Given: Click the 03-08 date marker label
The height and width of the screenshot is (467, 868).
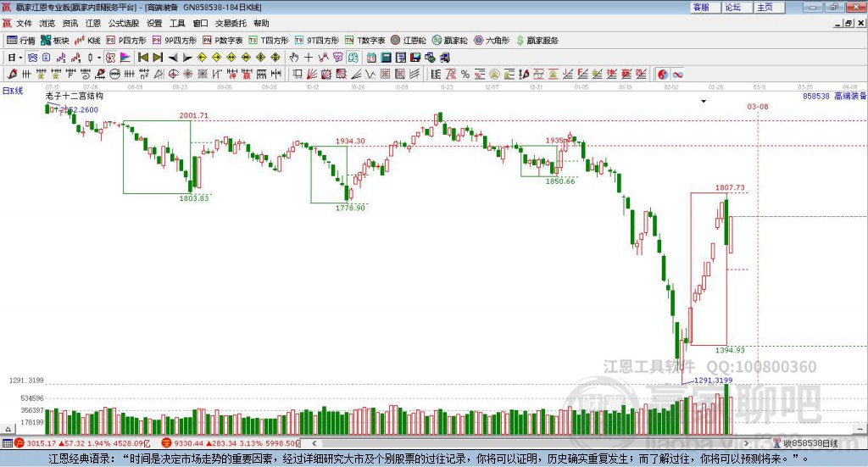Looking at the screenshot, I should (758, 106).
